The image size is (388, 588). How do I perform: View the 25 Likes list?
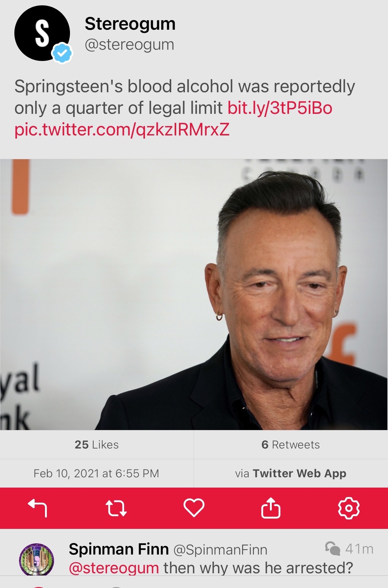click(x=97, y=444)
